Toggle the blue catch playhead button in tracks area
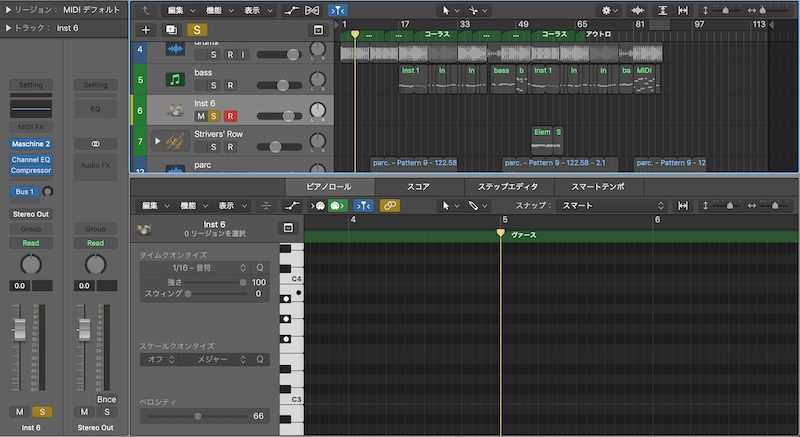This screenshot has width=800, height=437. tap(337, 10)
